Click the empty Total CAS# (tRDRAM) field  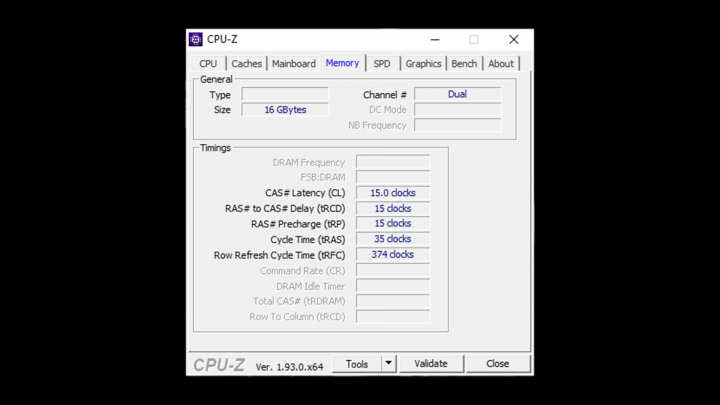(393, 301)
